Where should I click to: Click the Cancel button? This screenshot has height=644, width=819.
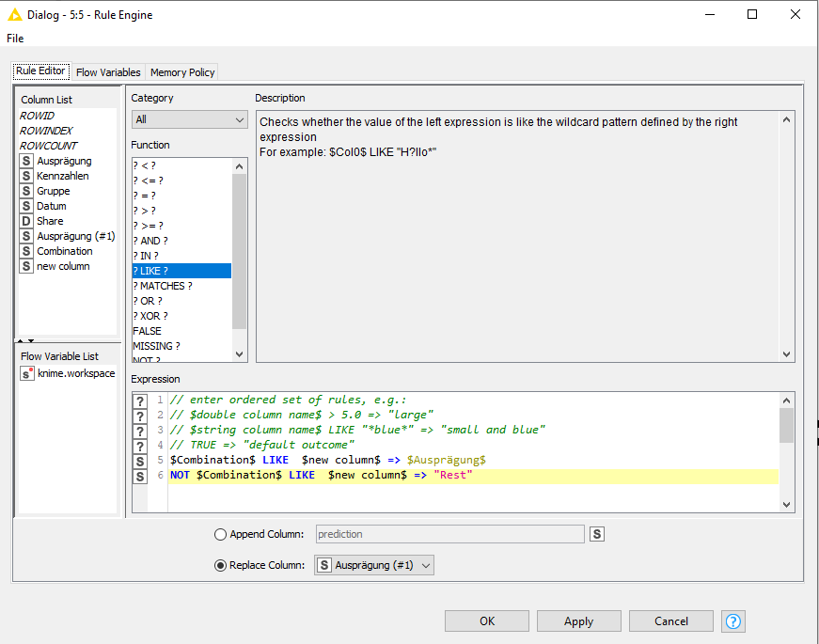[x=671, y=621]
